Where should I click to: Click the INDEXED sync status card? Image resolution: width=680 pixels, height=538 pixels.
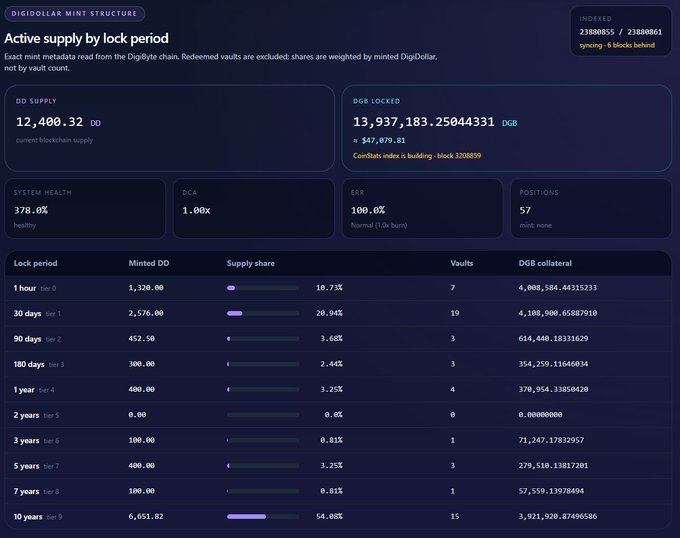[621, 31]
